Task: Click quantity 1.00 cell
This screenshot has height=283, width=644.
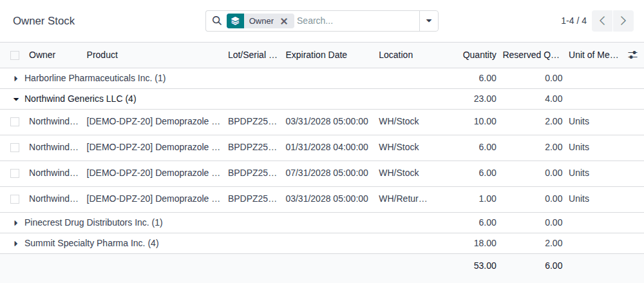Action: (x=488, y=199)
